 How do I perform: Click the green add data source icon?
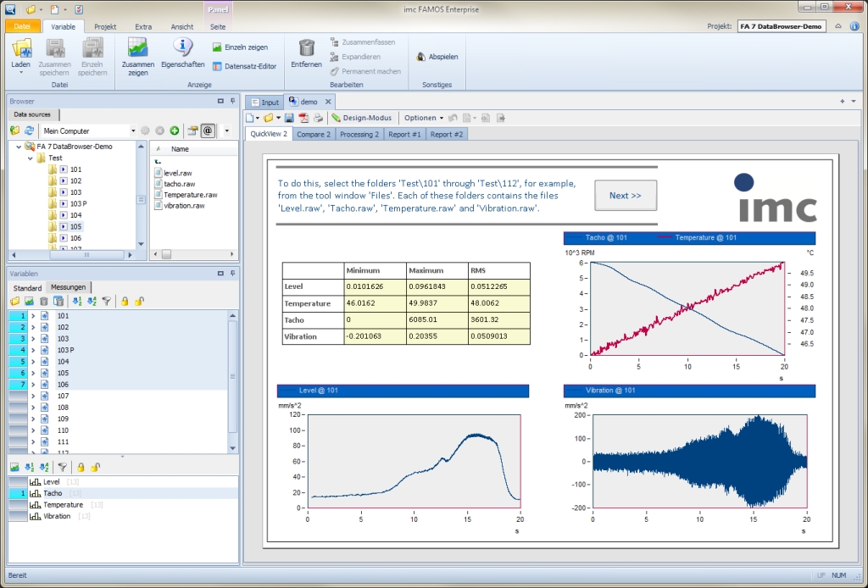click(174, 131)
